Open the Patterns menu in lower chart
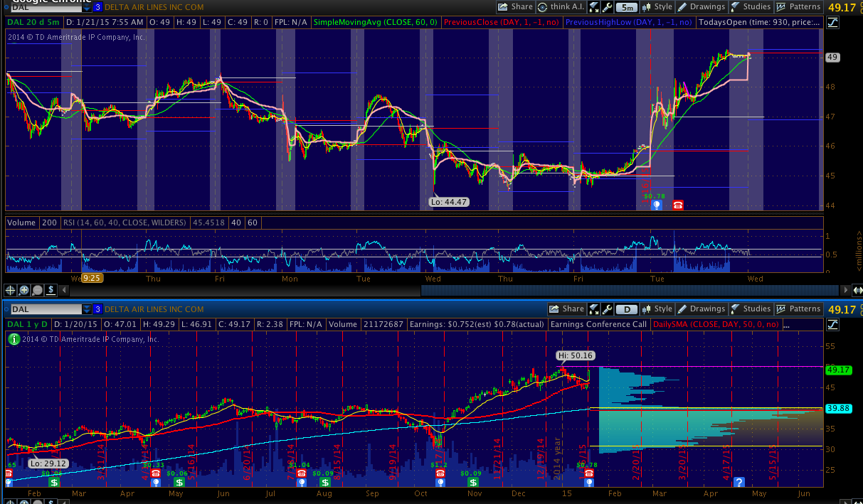This screenshot has width=863, height=504. [x=798, y=309]
